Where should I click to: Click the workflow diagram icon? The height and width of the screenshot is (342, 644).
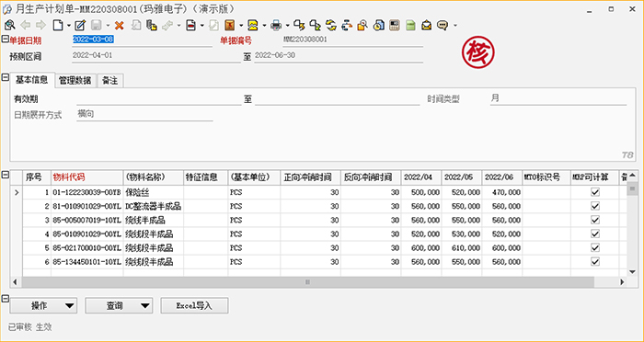click(347, 26)
